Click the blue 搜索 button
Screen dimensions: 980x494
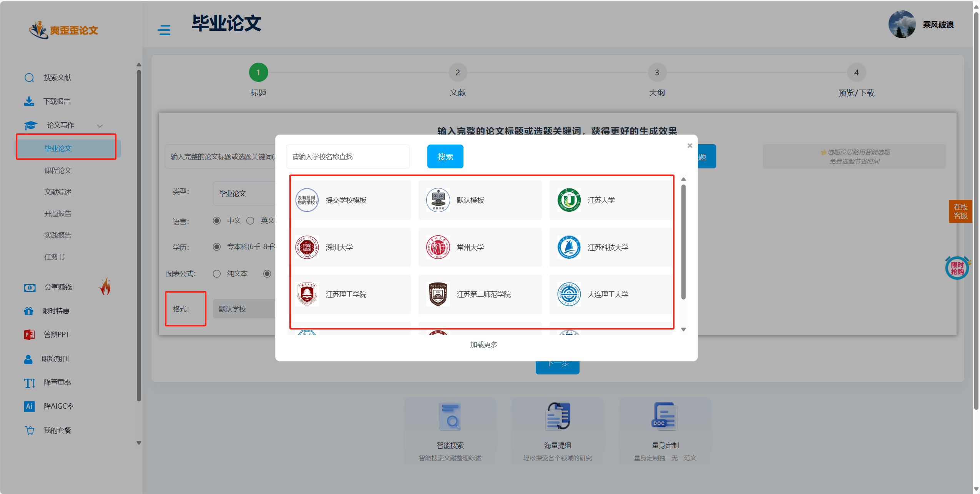(x=445, y=156)
